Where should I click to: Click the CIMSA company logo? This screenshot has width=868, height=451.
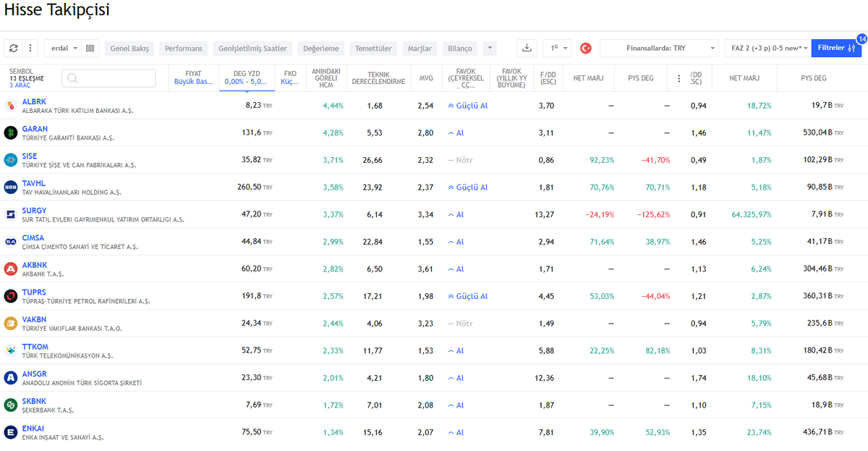click(x=11, y=242)
